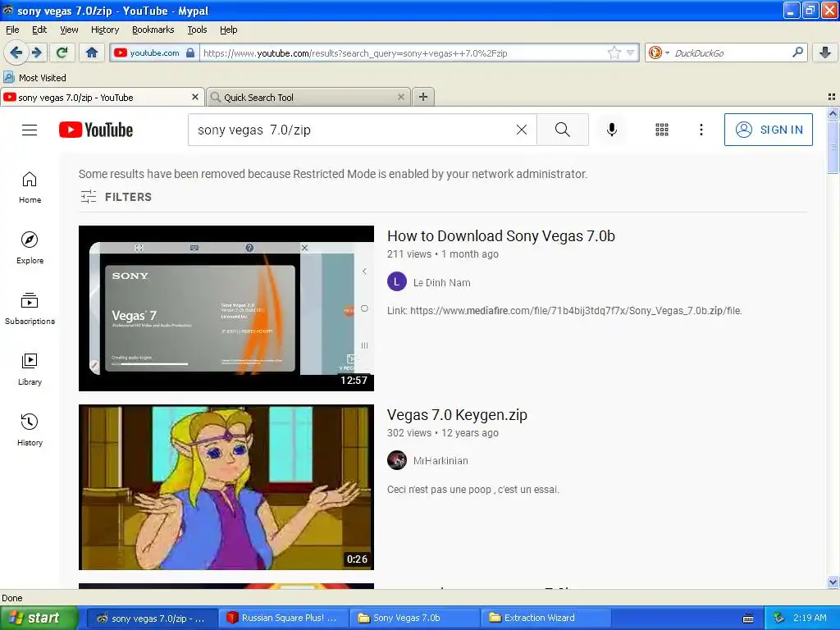
Task: Click the mediafire link description text
Action: pyautogui.click(x=564, y=310)
